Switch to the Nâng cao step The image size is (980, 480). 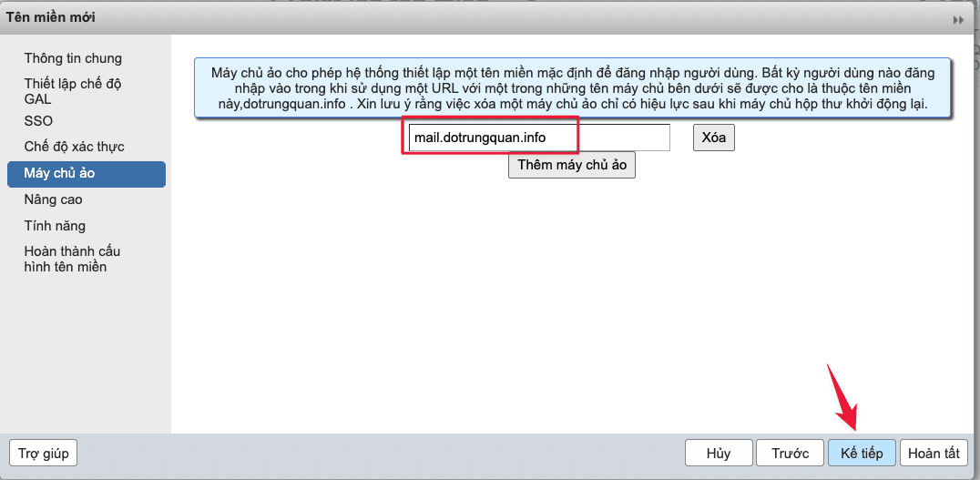(54, 199)
